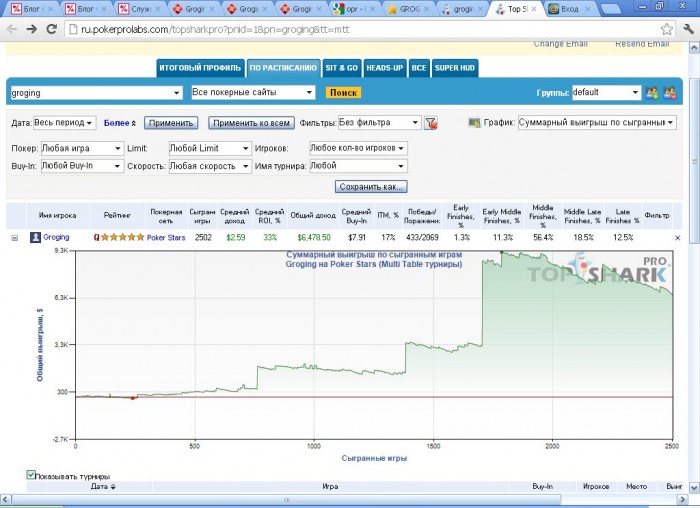Screen dimensions: 700x508
Task: Go back using browser back arrow
Action: tap(12, 29)
